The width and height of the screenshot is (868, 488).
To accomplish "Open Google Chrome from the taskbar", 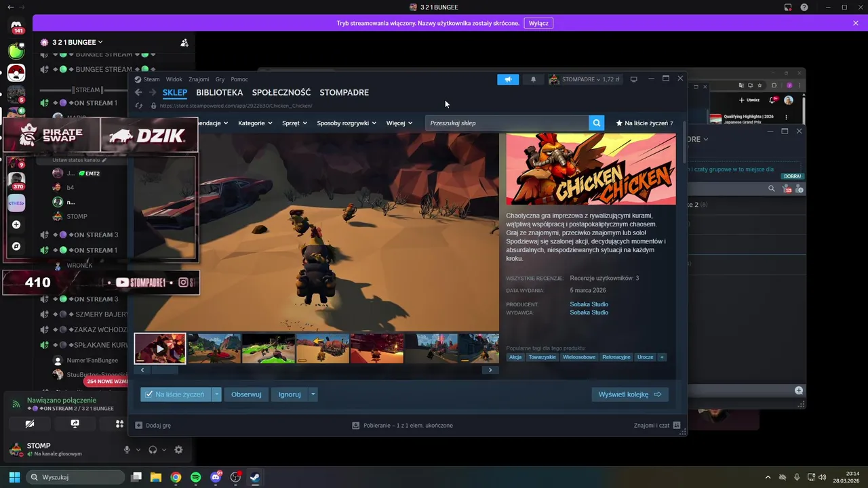I will click(x=176, y=477).
